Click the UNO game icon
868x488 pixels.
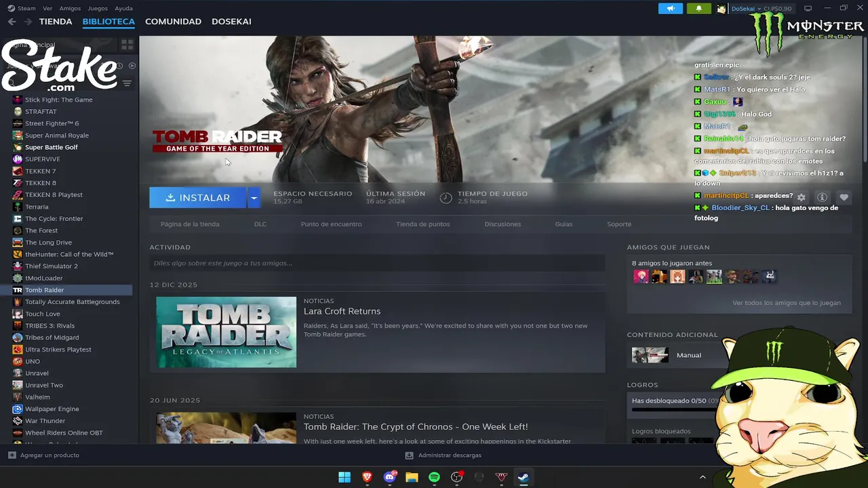click(x=18, y=361)
